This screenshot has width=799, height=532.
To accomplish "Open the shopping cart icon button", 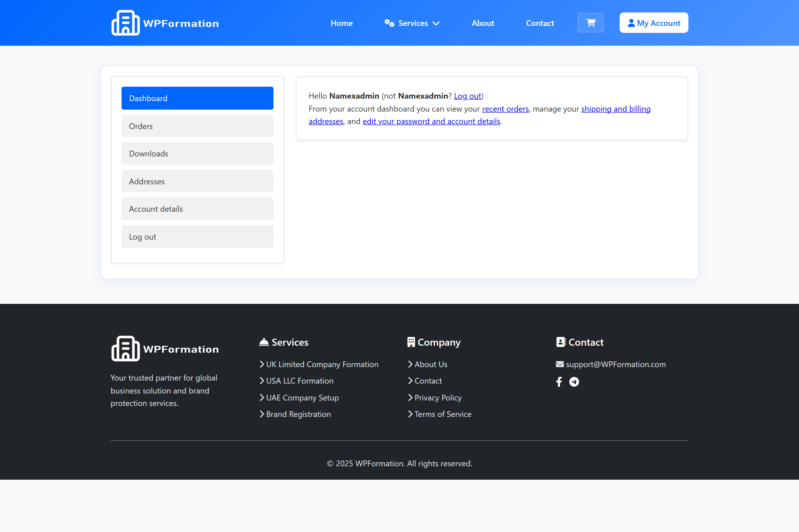I will (x=591, y=23).
